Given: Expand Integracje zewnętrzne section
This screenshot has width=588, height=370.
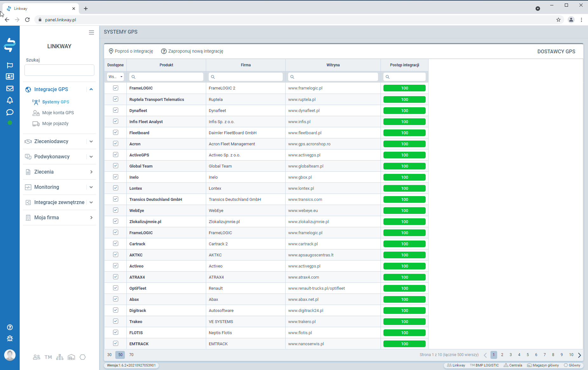Looking at the screenshot, I should point(91,202).
